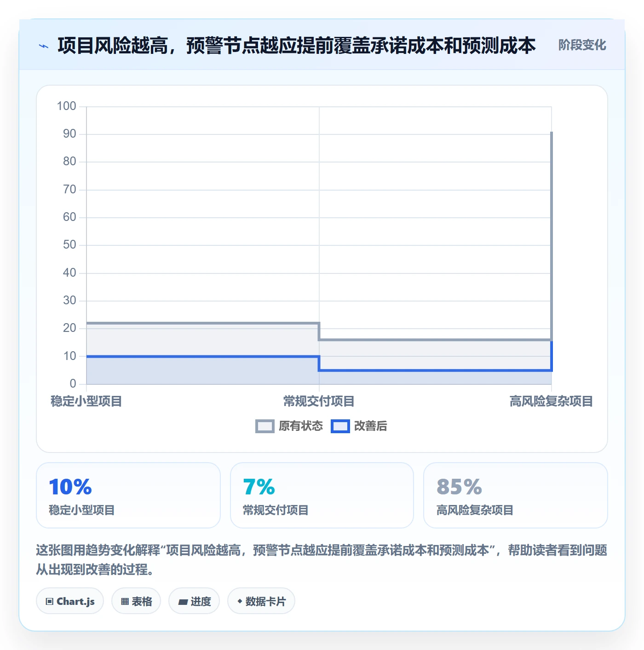Click the 阶段变化 label in header
The height and width of the screenshot is (650, 644).
(582, 45)
